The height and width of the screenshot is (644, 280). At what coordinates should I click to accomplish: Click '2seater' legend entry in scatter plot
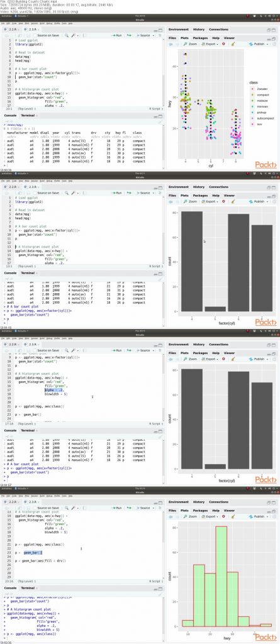263,89
